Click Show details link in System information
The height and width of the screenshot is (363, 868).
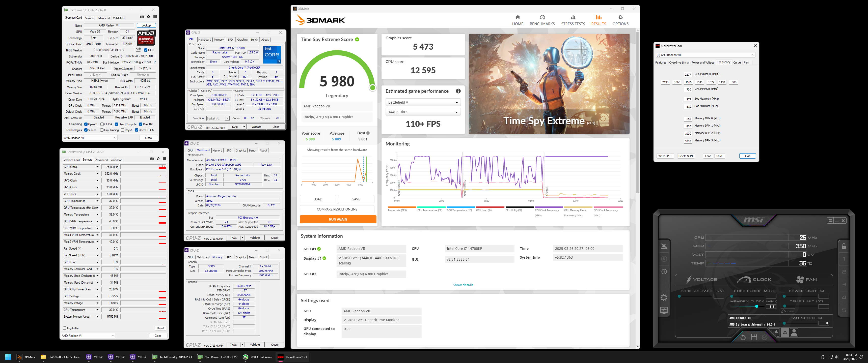(463, 285)
